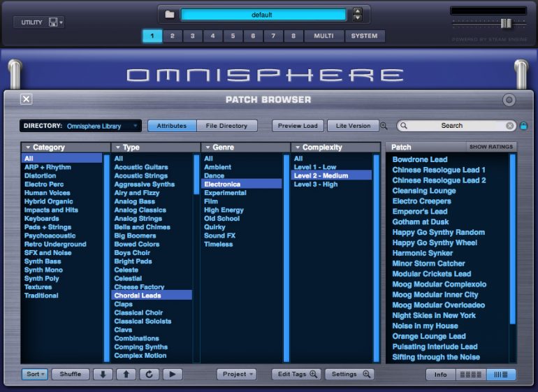Select part 5 tab
The width and height of the screenshot is (538, 392).
(x=233, y=36)
